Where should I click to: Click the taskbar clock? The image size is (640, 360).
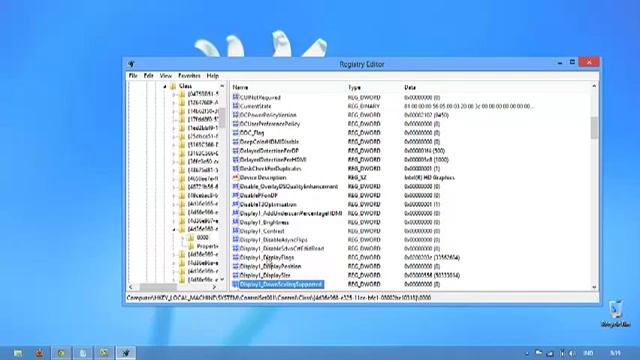[x=615, y=353]
